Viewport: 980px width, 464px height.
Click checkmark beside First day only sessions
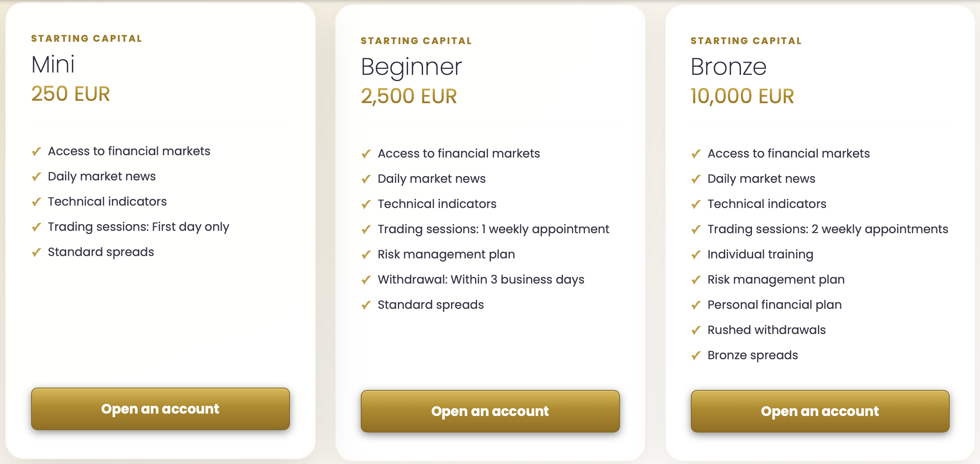pyautogui.click(x=37, y=227)
